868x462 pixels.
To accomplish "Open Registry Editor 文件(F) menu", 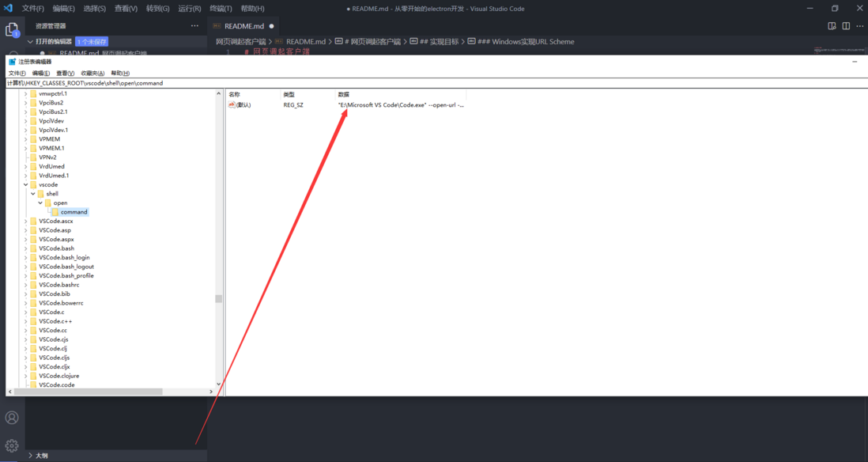I will (x=17, y=73).
